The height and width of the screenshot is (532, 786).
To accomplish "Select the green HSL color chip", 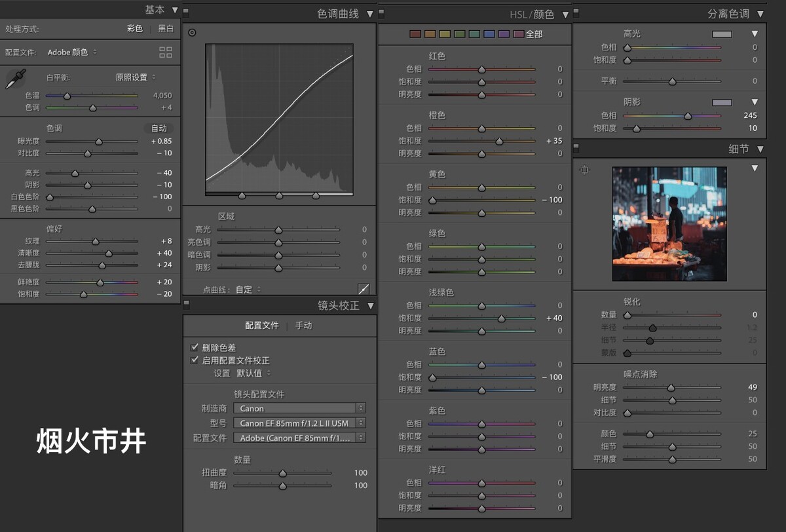I will point(460,34).
